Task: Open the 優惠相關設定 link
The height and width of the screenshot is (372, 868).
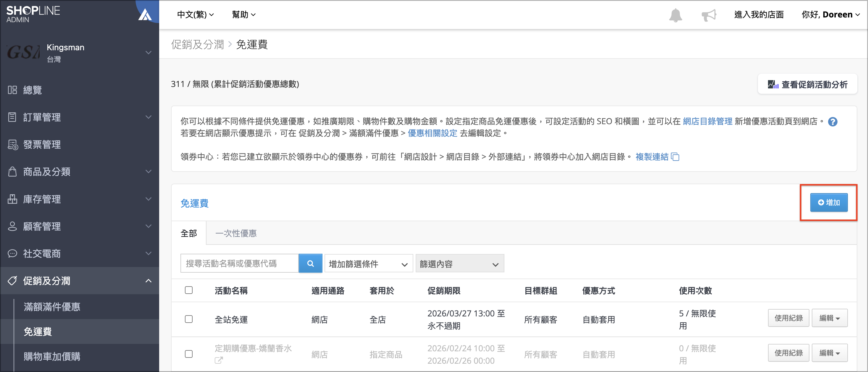Action: coord(432,133)
